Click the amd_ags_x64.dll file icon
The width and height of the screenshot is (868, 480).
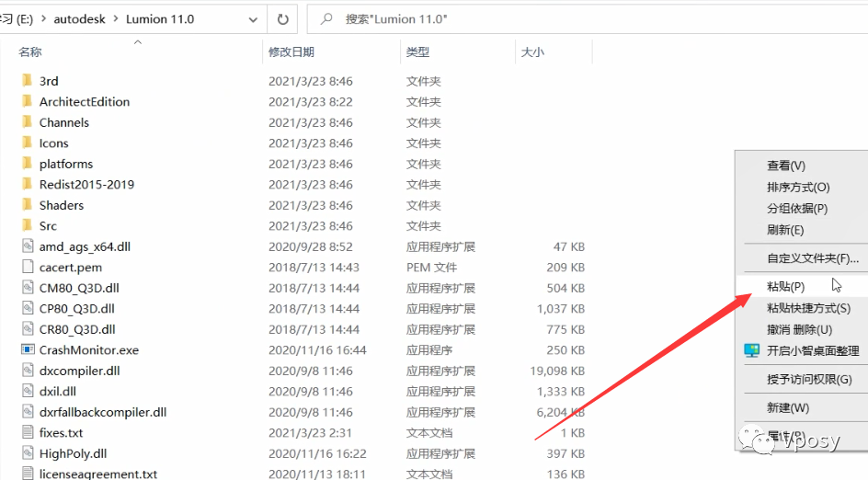(x=28, y=246)
